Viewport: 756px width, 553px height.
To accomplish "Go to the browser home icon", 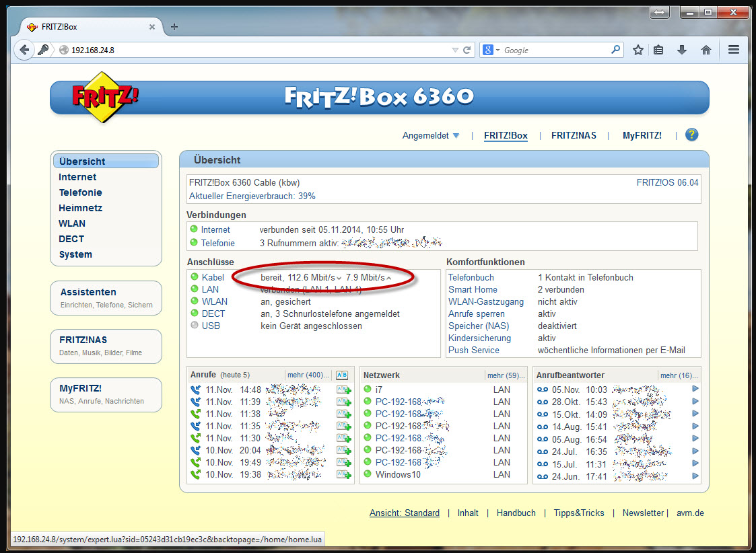I will tap(706, 50).
